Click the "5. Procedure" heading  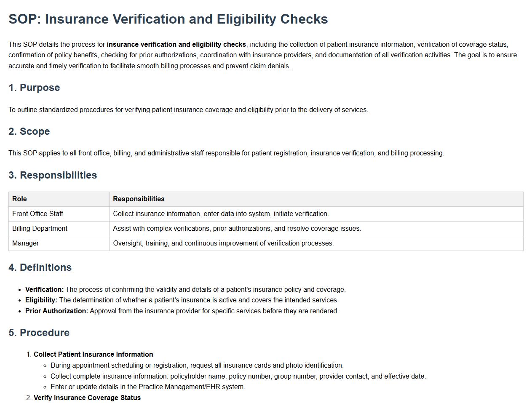[39, 333]
